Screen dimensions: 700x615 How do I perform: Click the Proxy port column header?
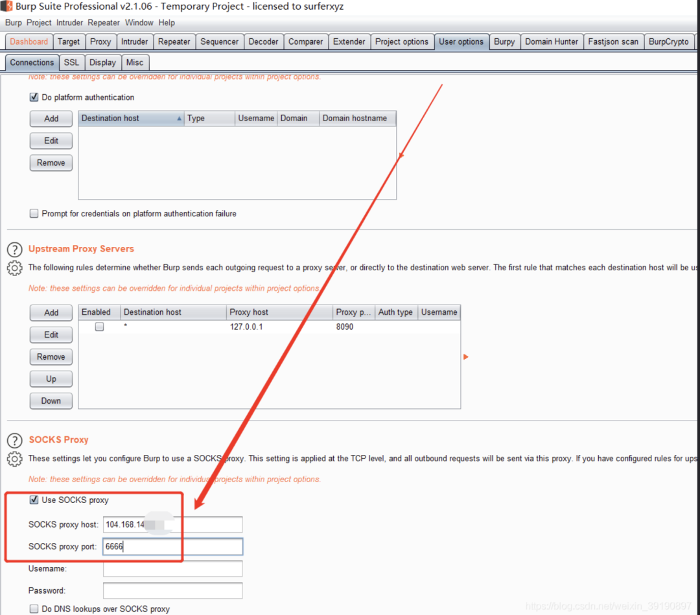[x=354, y=312]
